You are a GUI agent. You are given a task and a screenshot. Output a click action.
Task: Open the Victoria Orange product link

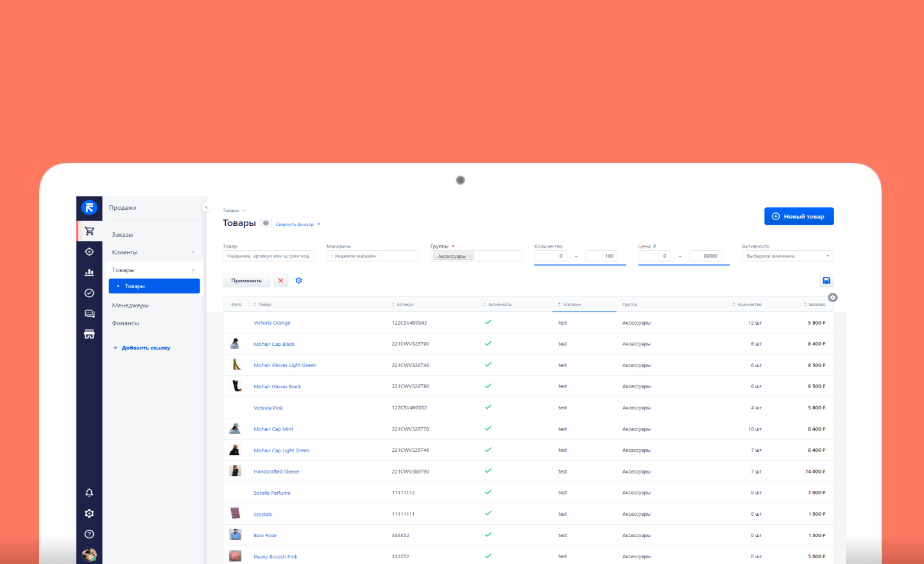click(272, 323)
